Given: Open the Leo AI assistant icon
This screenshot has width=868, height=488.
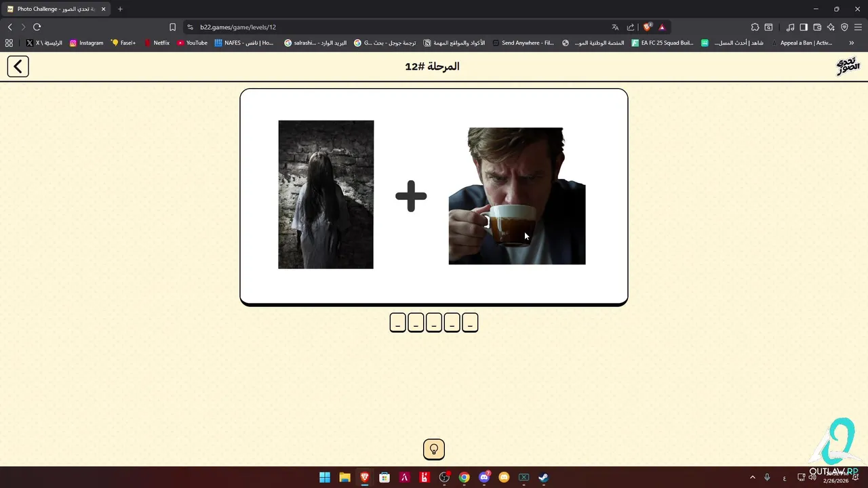Looking at the screenshot, I should click(831, 27).
